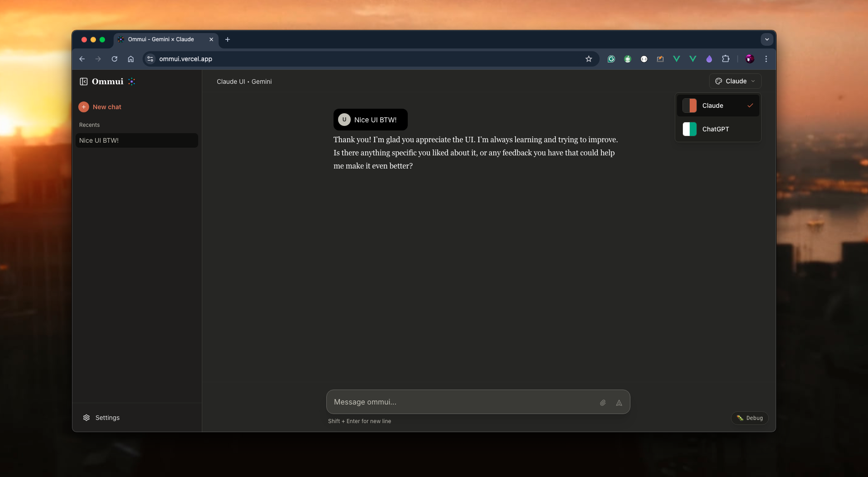
Task: Reload the current page
Action: pyautogui.click(x=114, y=59)
